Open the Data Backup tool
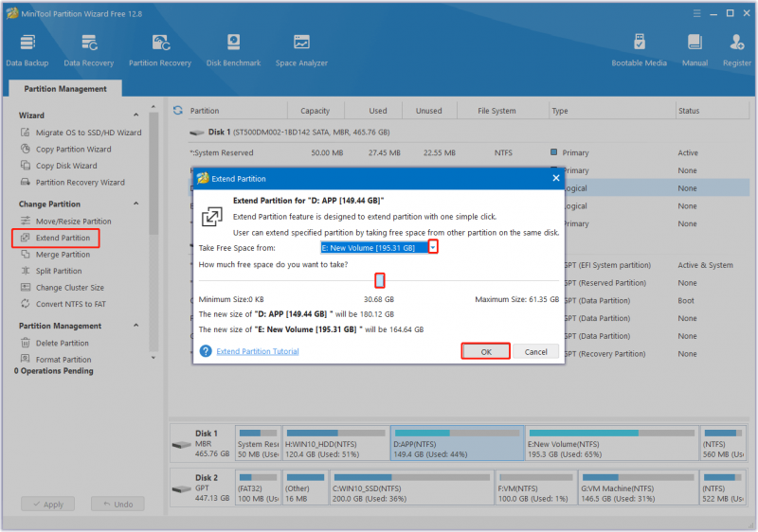The image size is (758, 532). tap(27, 50)
